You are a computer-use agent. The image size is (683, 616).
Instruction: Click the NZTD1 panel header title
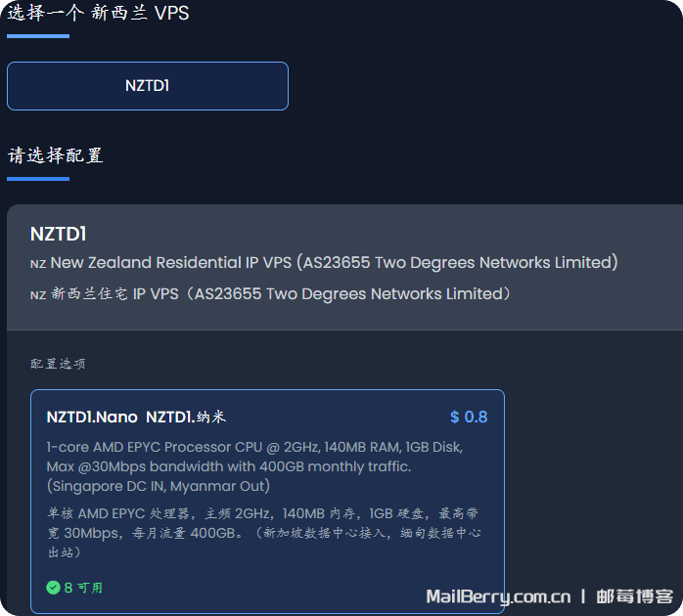click(x=59, y=235)
